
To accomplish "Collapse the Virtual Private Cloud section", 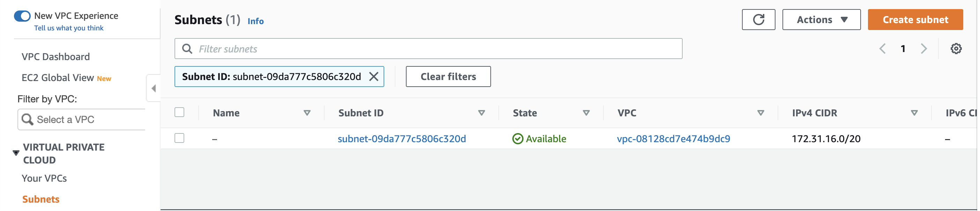I will [16, 153].
